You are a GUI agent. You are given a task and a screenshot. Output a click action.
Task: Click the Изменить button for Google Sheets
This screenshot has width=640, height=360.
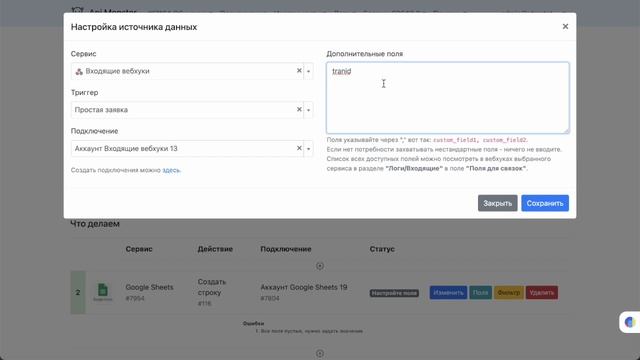pos(448,293)
